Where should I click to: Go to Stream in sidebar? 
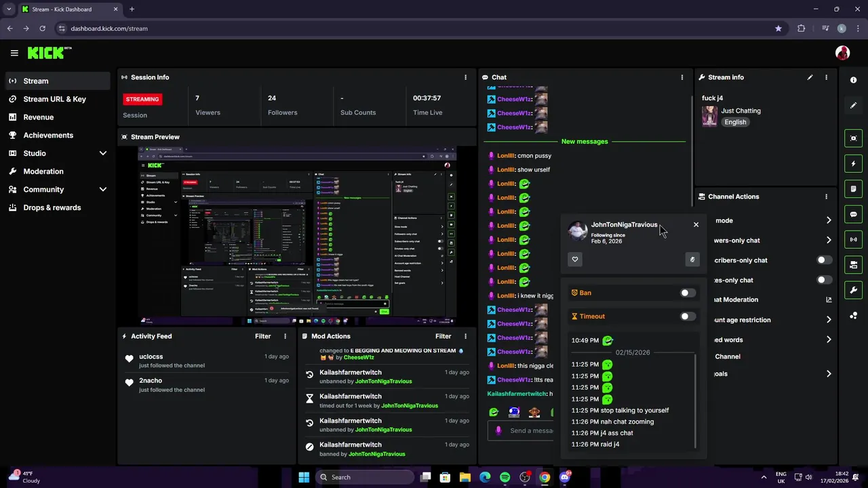pyautogui.click(x=58, y=81)
